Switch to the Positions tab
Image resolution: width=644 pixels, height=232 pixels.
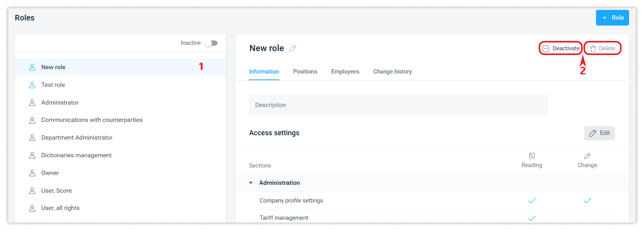[x=305, y=72]
